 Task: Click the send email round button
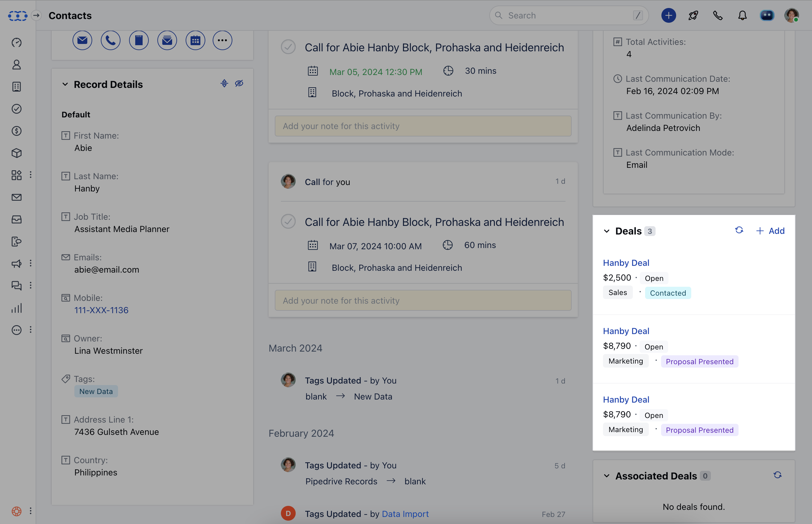82,41
